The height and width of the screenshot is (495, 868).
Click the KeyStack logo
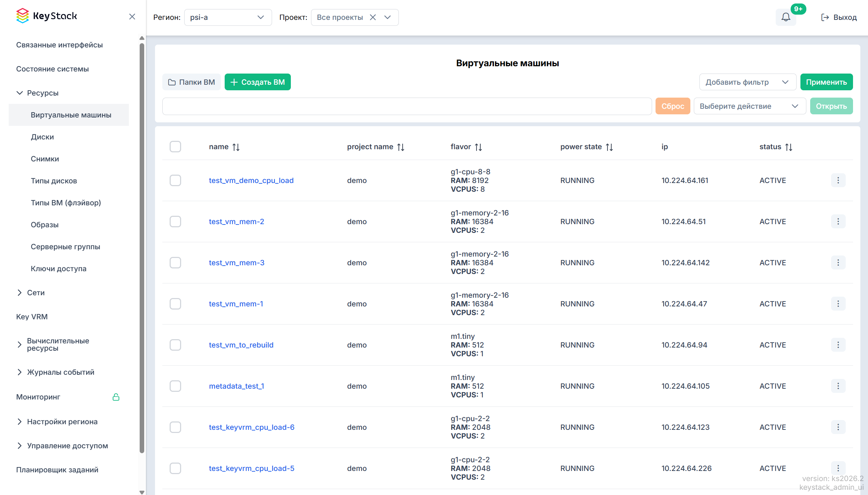47,16
